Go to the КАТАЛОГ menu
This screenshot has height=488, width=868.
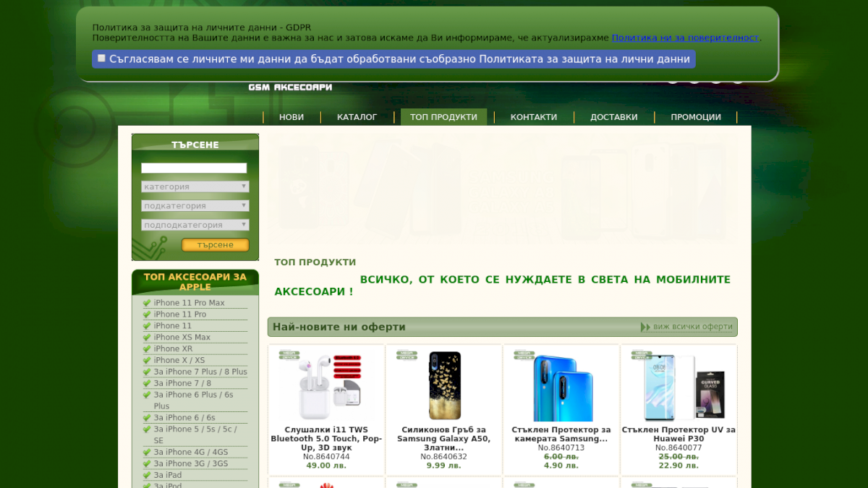357,117
